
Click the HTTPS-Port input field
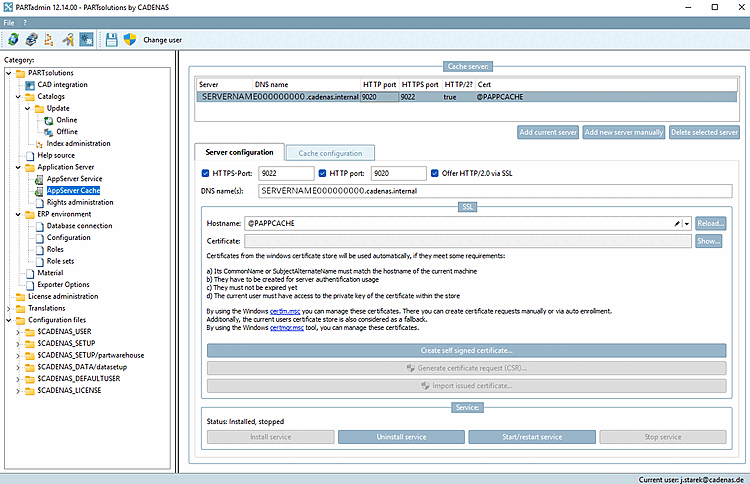click(286, 173)
